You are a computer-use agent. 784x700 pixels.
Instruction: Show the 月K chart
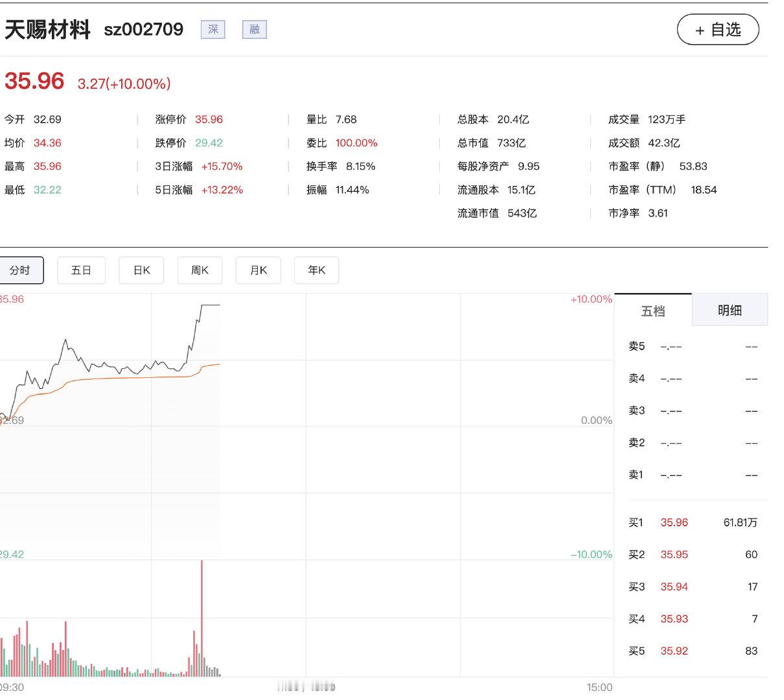point(259,270)
